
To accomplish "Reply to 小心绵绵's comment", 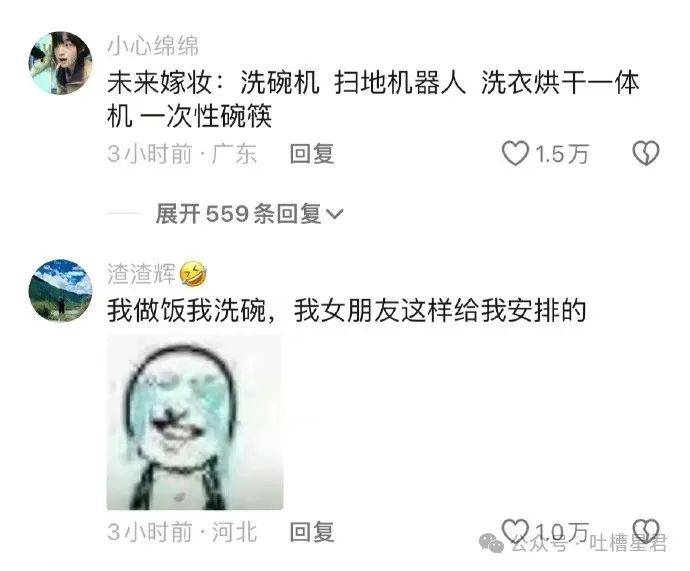I will pyautogui.click(x=312, y=154).
